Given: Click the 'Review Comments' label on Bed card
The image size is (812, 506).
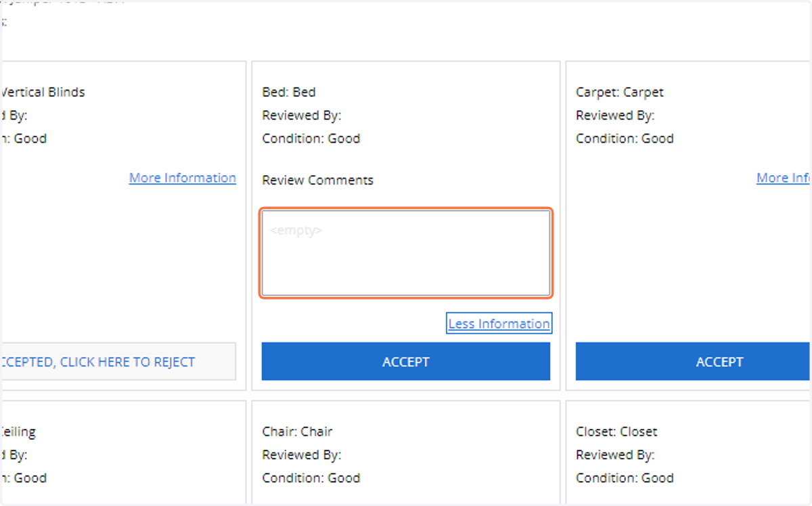Looking at the screenshot, I should pos(317,181).
